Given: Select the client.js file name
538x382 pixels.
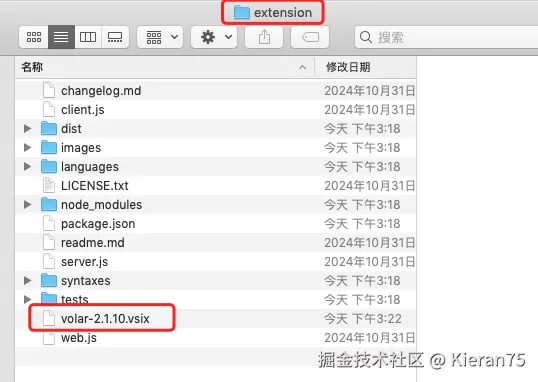Looking at the screenshot, I should [x=83, y=110].
